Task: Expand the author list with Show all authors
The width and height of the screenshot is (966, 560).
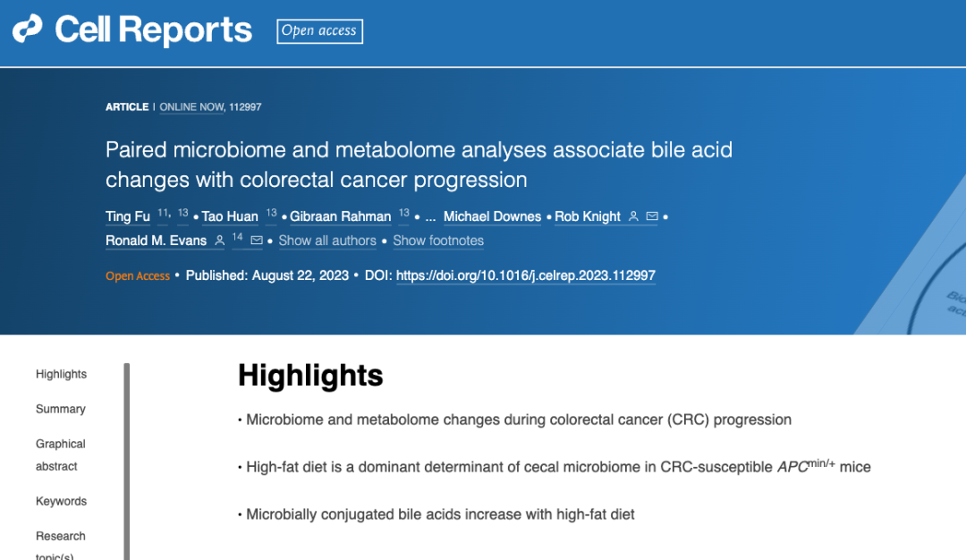Action: (327, 241)
